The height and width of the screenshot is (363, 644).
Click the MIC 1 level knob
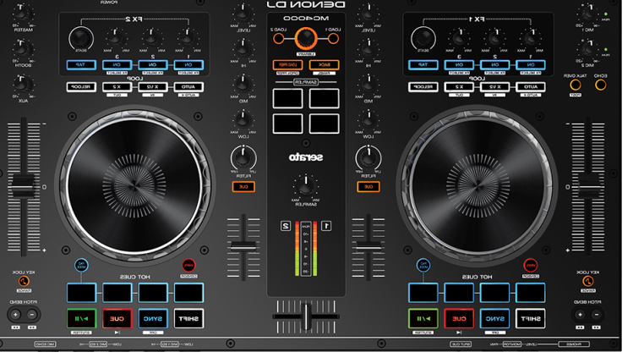[x=587, y=14]
